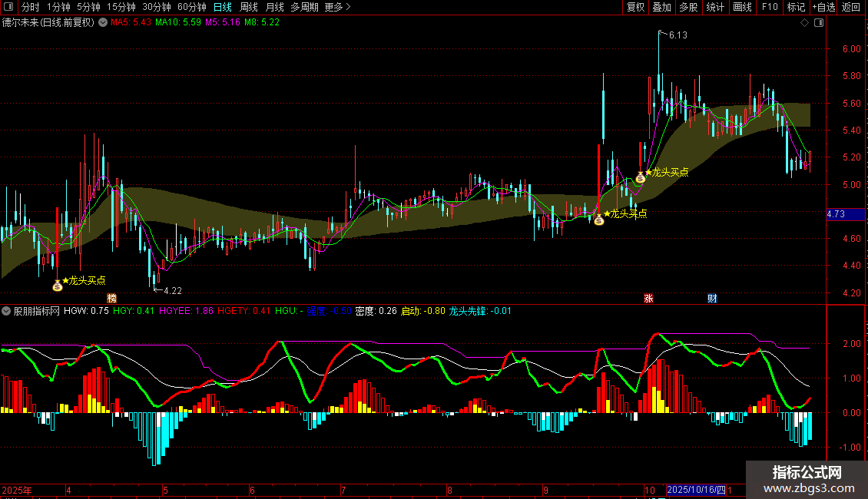Switch to 日线 daily chart
This screenshot has width=868, height=499.
click(223, 7)
